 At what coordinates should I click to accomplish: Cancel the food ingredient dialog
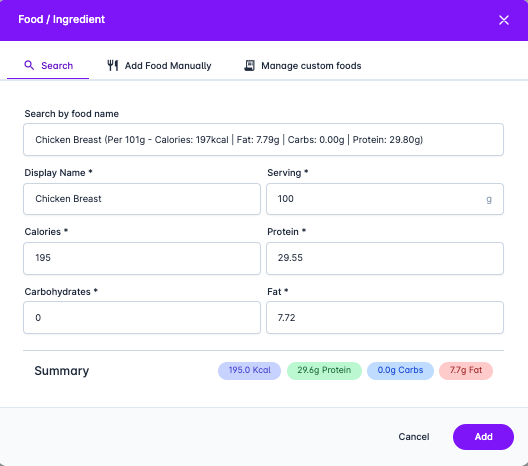[x=414, y=437]
